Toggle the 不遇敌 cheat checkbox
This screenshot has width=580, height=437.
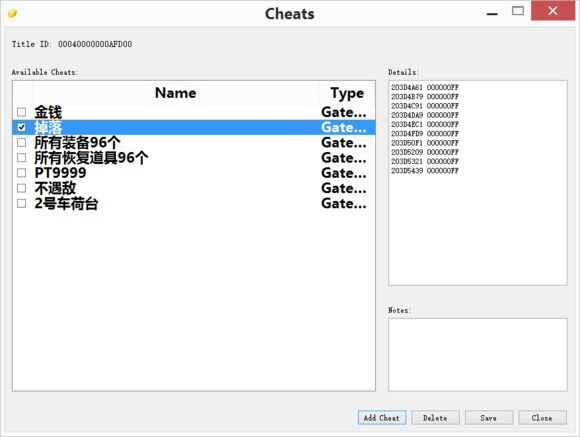[21, 188]
